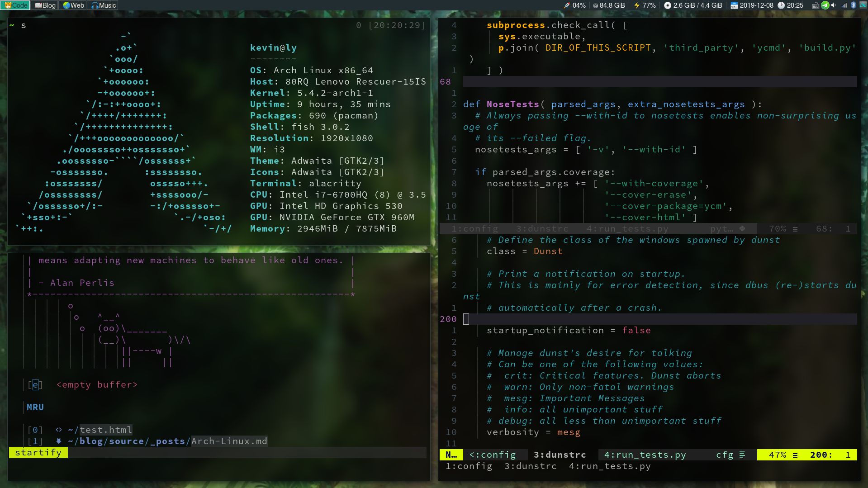Screen dimensions: 868x488
Task: Click the Alan Perlis quote attribution
Action: point(76,283)
